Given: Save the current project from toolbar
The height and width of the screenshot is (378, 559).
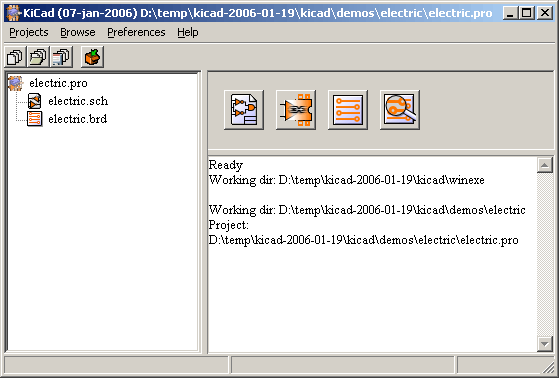Looking at the screenshot, I should 61,57.
